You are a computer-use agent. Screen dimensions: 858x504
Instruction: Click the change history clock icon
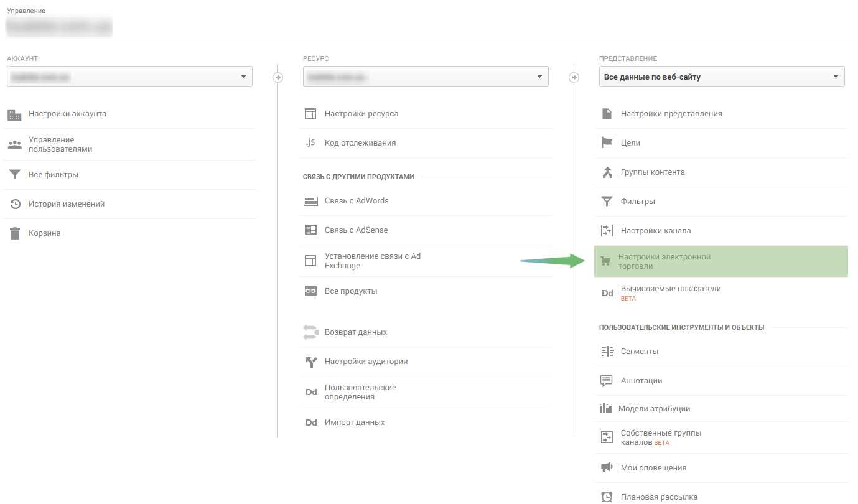click(15, 204)
